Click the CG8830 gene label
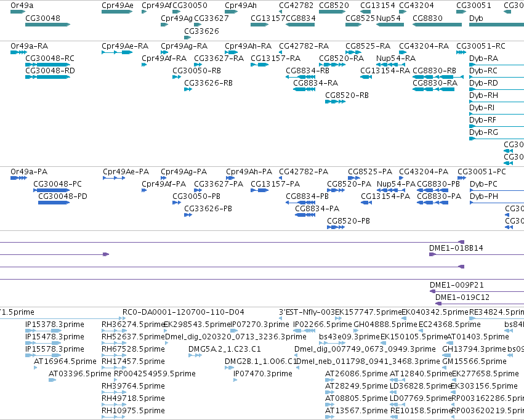 428,18
